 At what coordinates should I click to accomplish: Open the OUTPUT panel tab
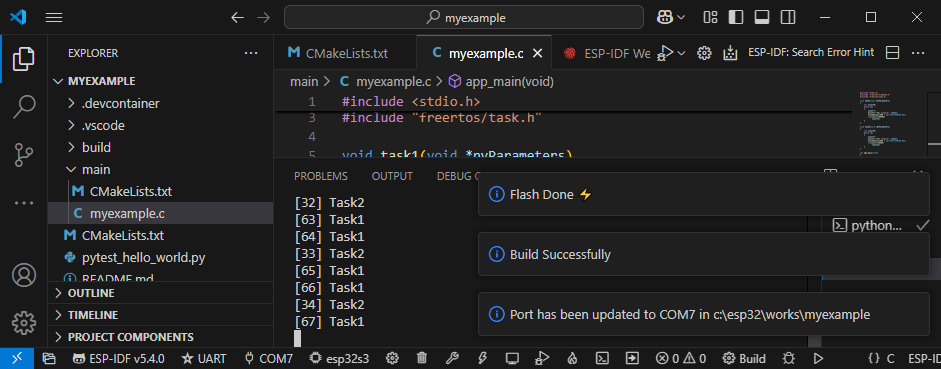(392, 176)
